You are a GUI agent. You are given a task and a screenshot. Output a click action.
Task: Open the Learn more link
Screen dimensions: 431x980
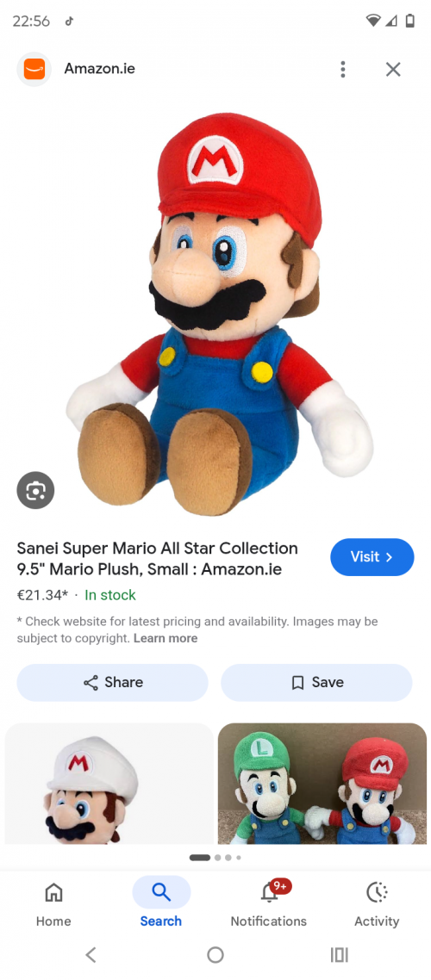tap(166, 638)
